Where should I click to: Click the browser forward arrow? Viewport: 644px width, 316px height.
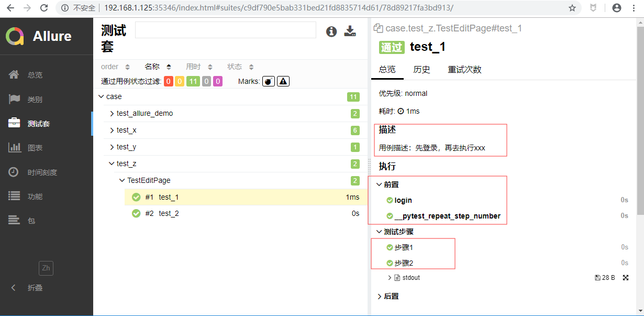(x=27, y=8)
